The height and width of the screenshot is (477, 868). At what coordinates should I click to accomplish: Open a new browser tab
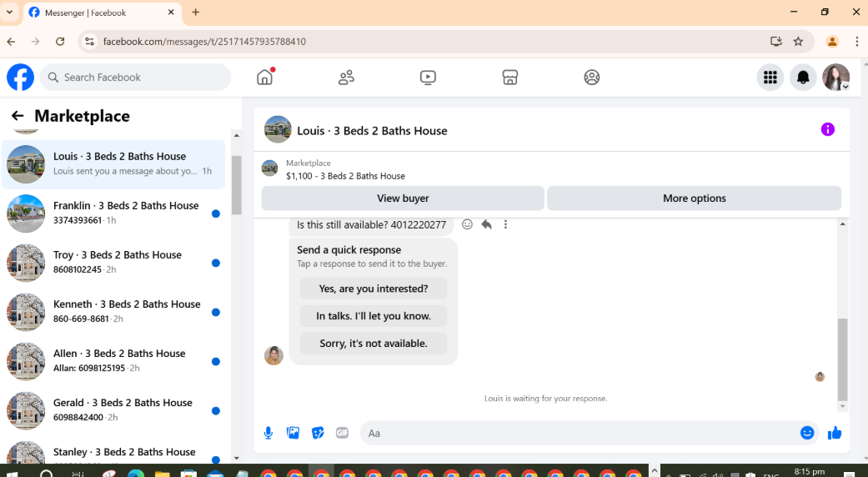pyautogui.click(x=195, y=13)
